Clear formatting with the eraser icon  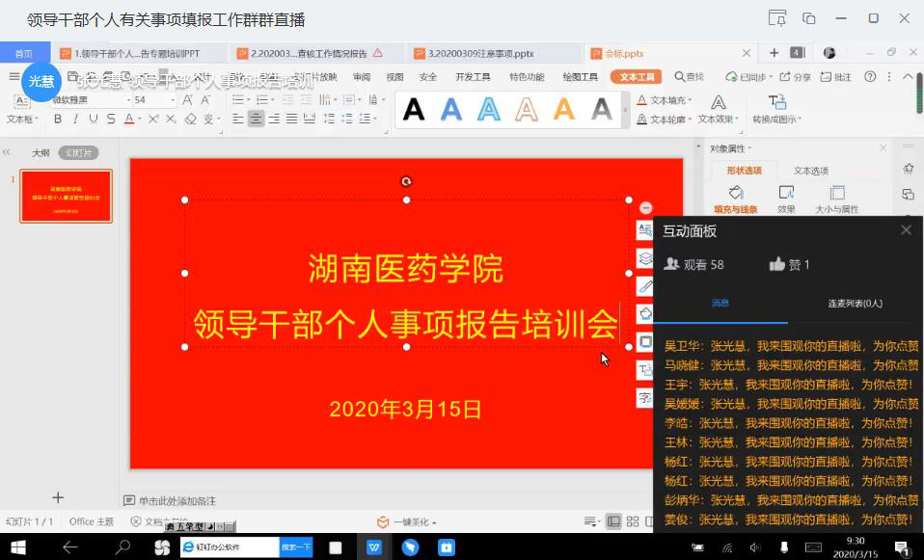pos(190,119)
